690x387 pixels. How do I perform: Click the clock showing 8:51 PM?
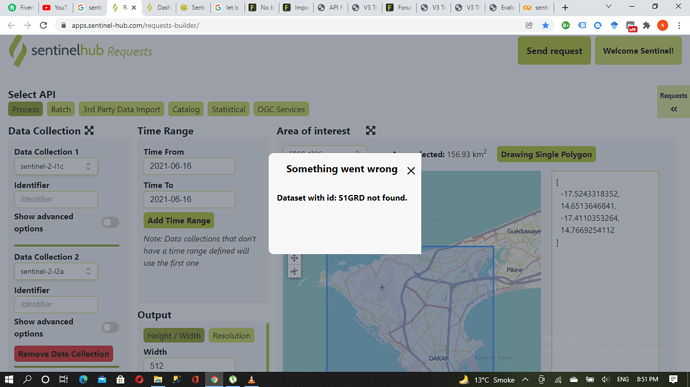(647, 380)
